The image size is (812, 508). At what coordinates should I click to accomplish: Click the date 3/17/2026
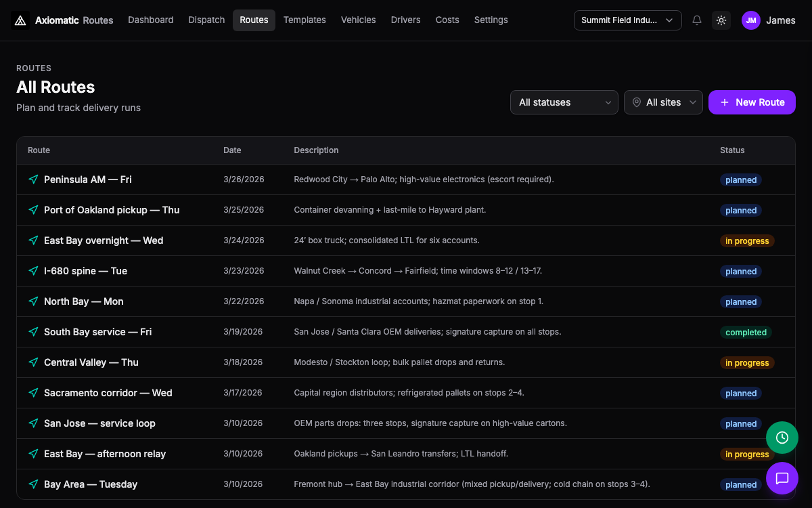click(x=243, y=393)
